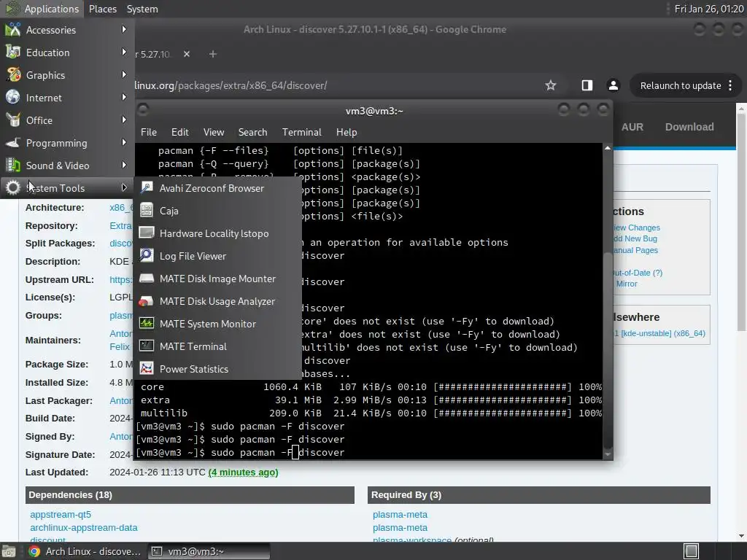Click the Programming category icon

[13, 143]
